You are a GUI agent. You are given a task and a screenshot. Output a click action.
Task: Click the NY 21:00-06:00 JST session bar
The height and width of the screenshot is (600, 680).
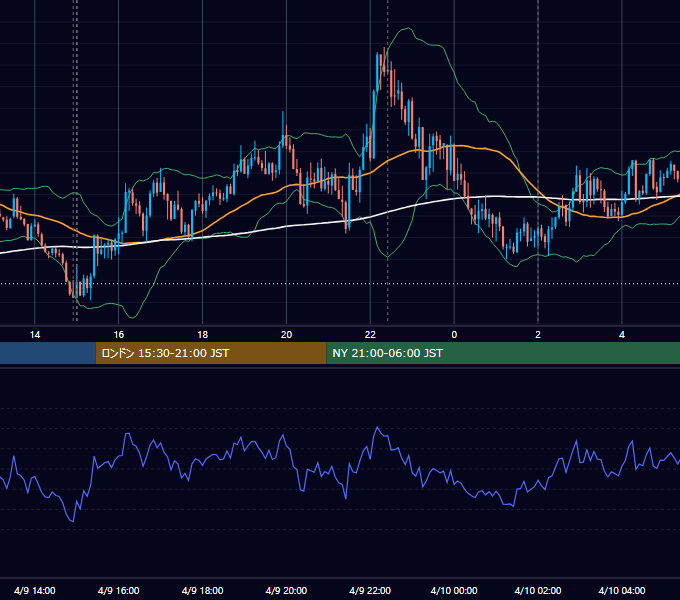tap(503, 353)
